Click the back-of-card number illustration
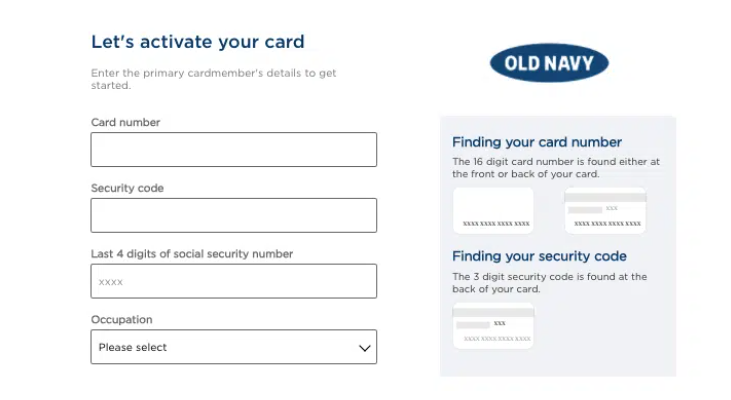 [604, 211]
